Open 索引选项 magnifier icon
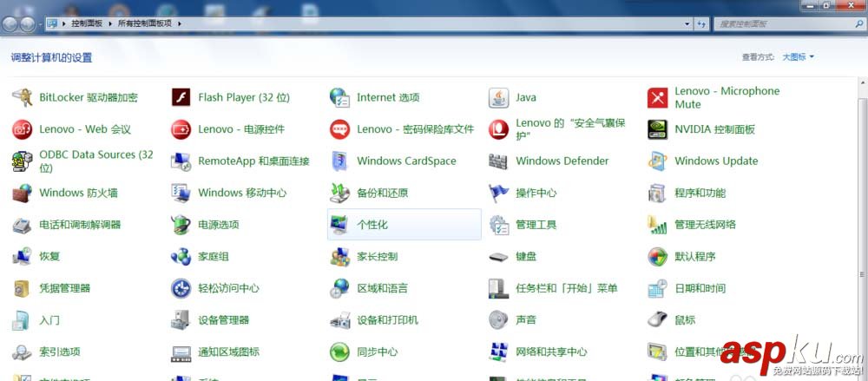Image resolution: width=868 pixels, height=381 pixels. coord(23,351)
